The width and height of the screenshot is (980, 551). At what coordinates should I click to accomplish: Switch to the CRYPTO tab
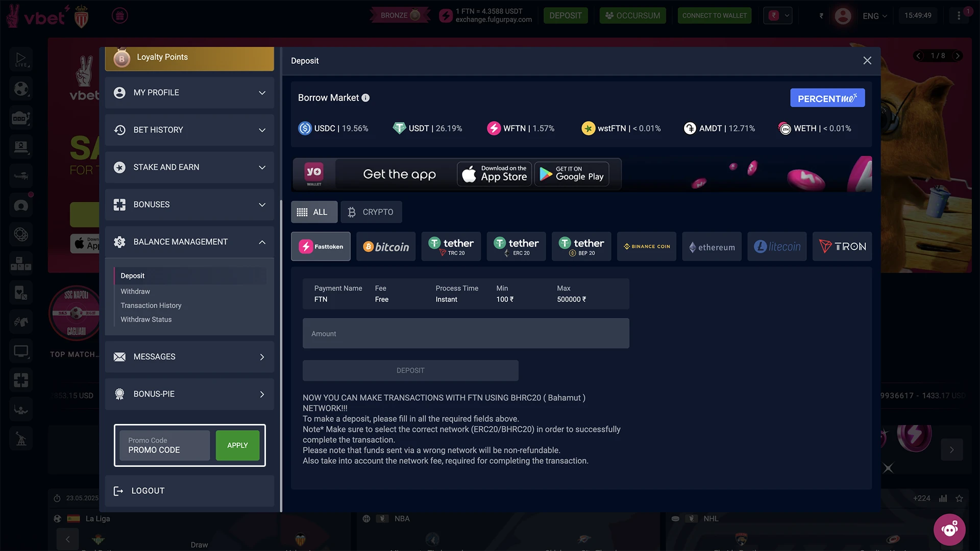[x=371, y=212]
